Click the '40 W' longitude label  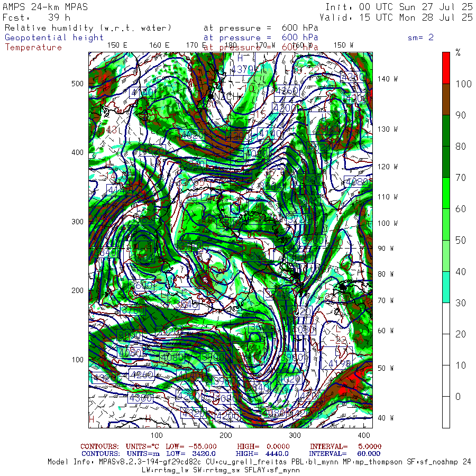386,418
